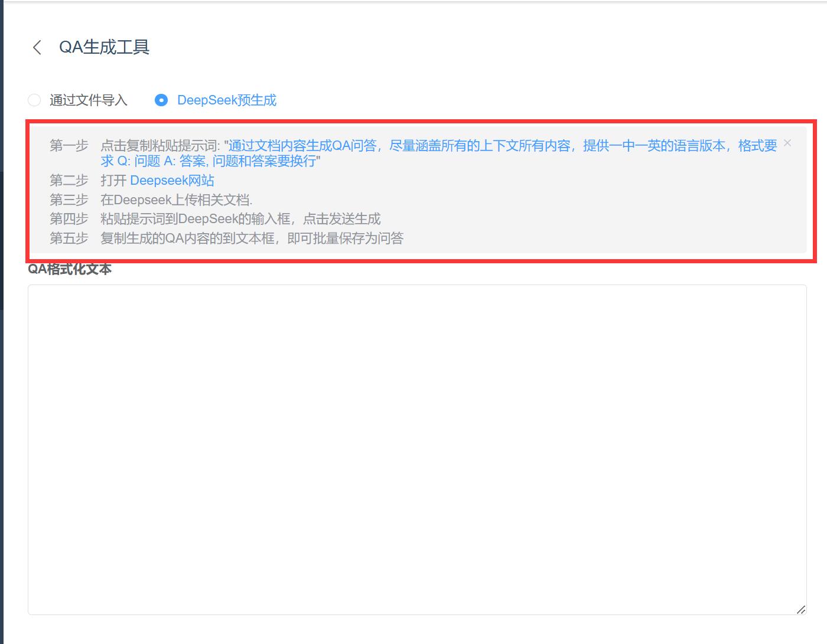Click the 第四步 step label
The width and height of the screenshot is (827, 644).
pos(69,219)
